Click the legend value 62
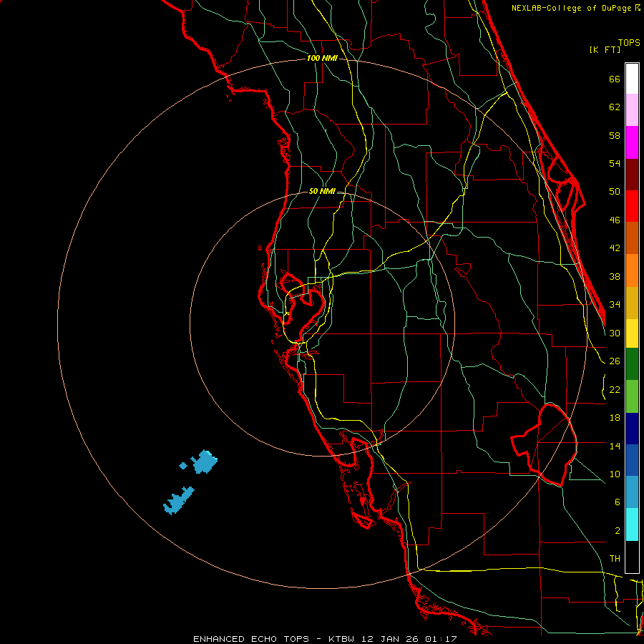Screen dimensions: 644x644 [x=615, y=107]
